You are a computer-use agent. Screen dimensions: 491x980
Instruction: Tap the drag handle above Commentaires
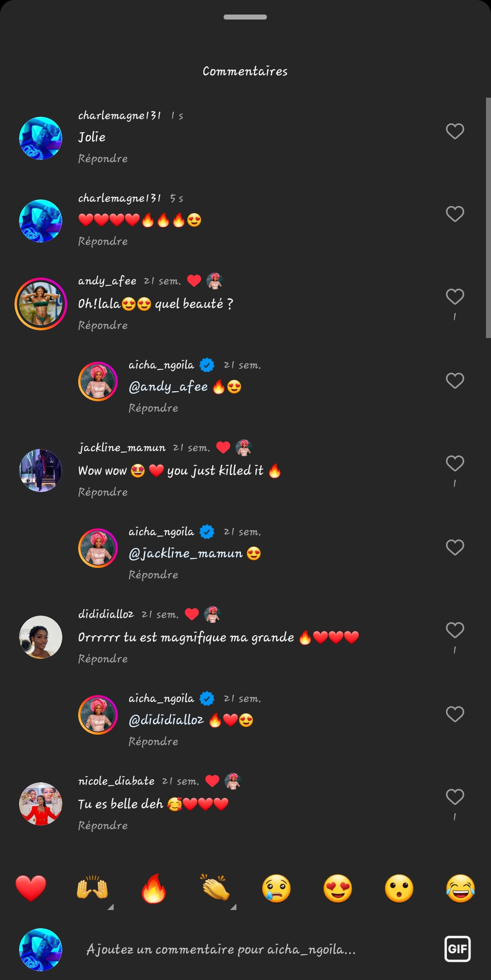click(x=245, y=17)
